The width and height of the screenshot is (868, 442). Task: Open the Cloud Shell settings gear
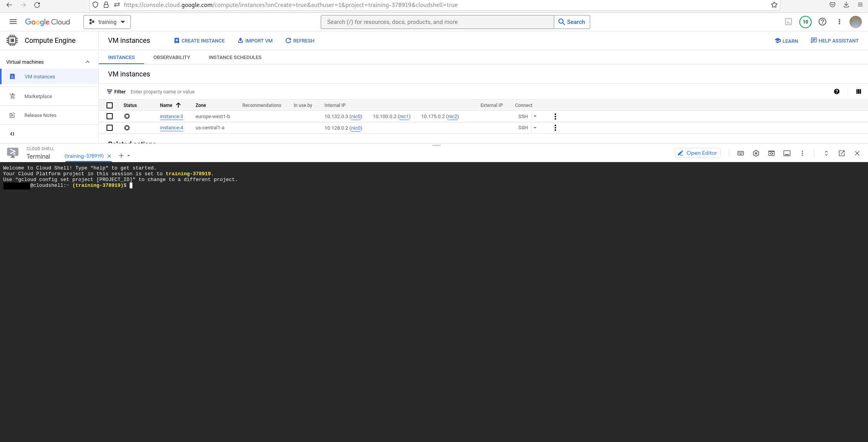756,153
